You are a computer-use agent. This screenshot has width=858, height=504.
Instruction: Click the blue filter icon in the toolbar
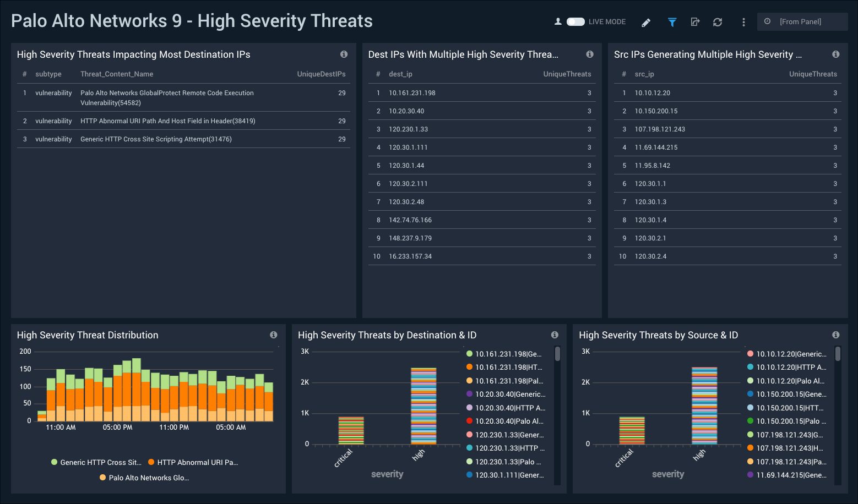672,22
